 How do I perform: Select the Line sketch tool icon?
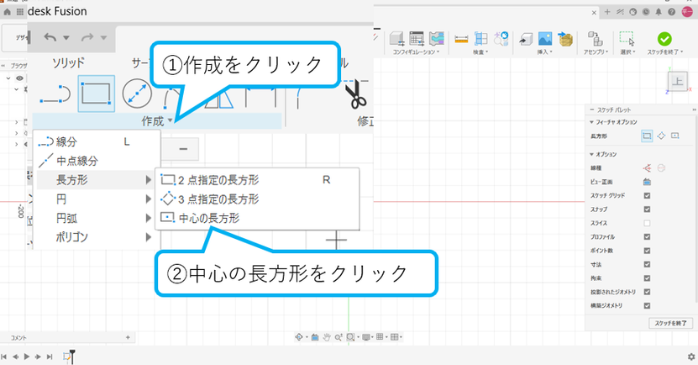click(x=55, y=94)
